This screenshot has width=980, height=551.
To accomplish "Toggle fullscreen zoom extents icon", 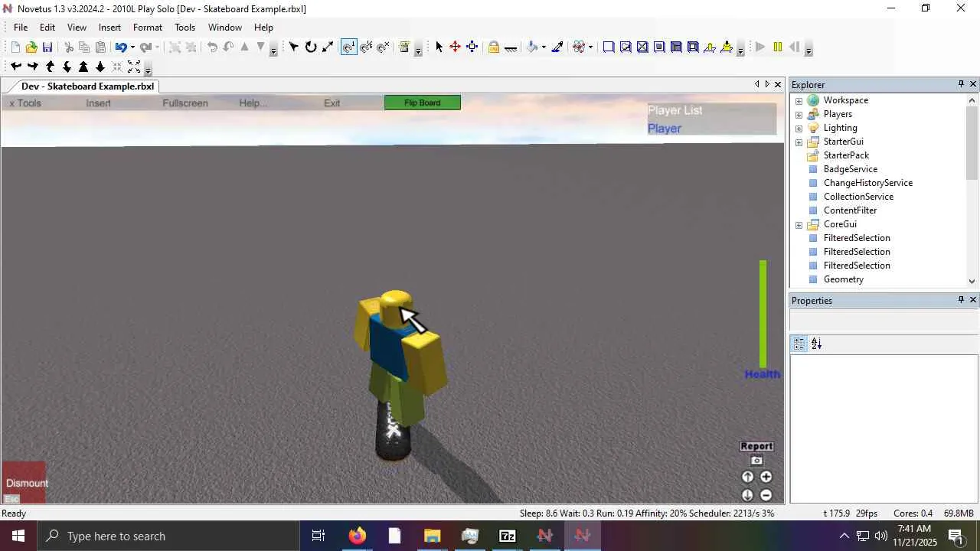I will (134, 67).
